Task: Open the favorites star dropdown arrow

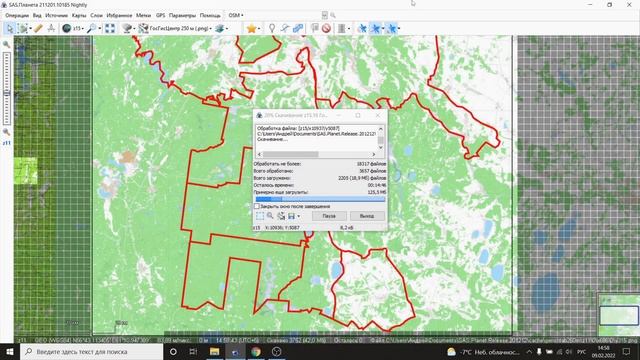Action: (x=259, y=29)
